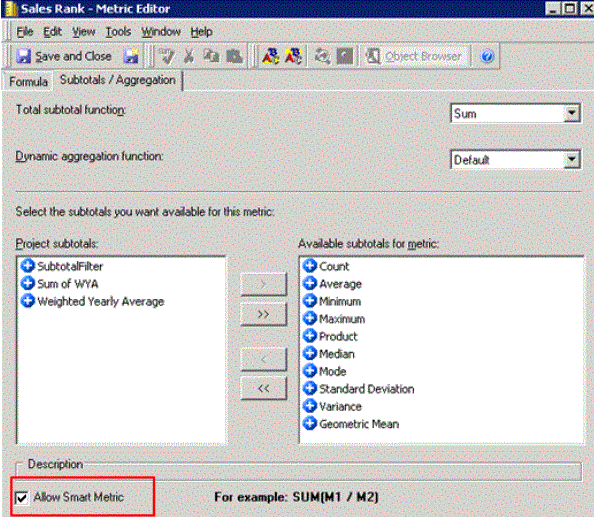Viewport: 594px width, 517px height.
Task: Maximize the Metric Editor window
Action: tap(569, 8)
